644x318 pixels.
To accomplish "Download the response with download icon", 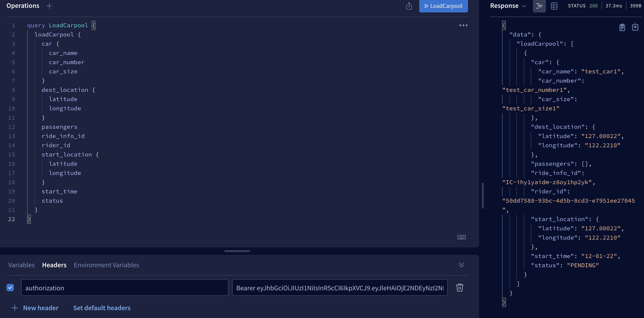I will point(635,27).
